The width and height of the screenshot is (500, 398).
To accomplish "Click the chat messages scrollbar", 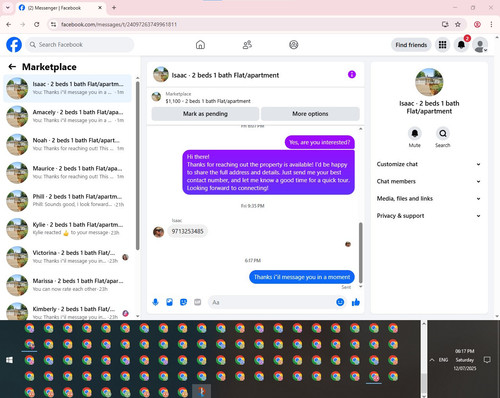I will [360, 252].
